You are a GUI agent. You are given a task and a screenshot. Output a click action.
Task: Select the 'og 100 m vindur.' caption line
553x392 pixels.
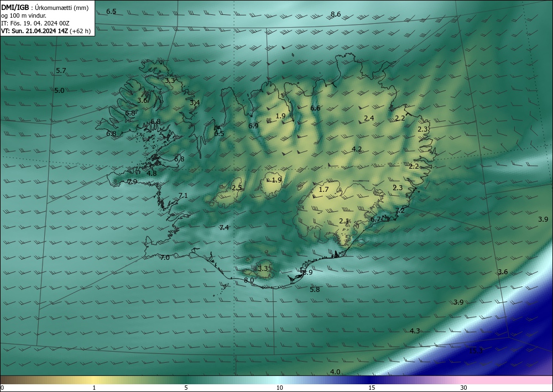coord(24,16)
